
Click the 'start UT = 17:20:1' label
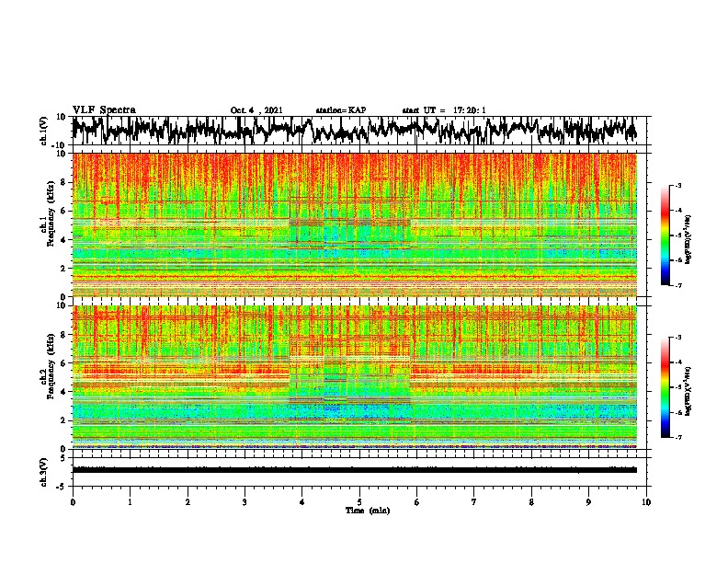pyautogui.click(x=444, y=110)
